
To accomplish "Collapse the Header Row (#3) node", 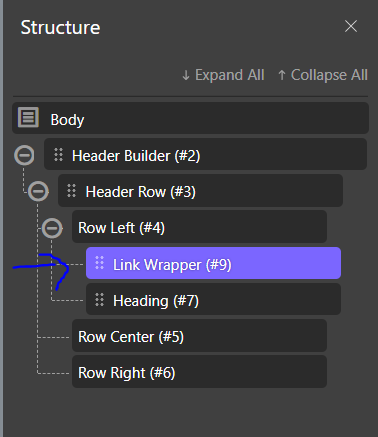I will 38,191.
